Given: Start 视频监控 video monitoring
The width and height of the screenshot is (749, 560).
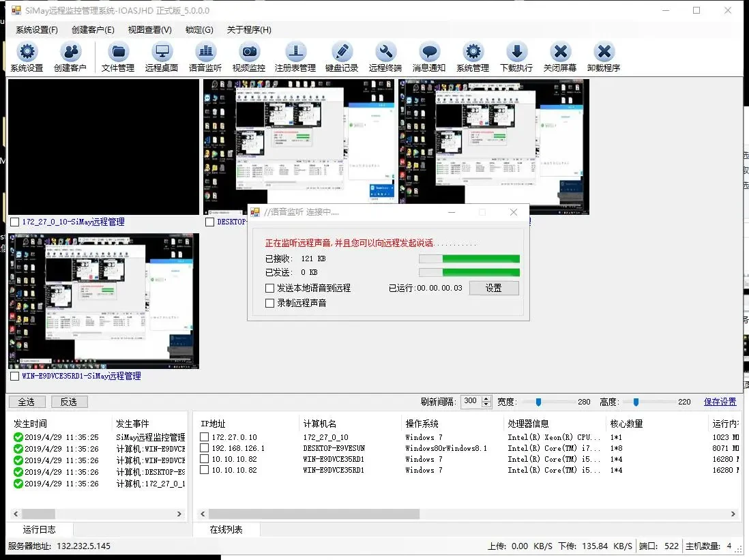Looking at the screenshot, I should pyautogui.click(x=249, y=56).
